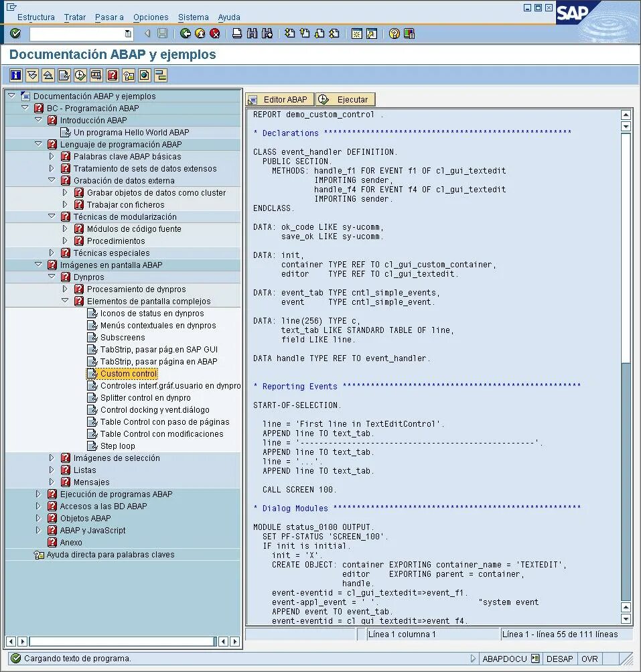Expand Tratamiento de sets de datos extensos
The height and width of the screenshot is (672, 641).
(x=52, y=168)
